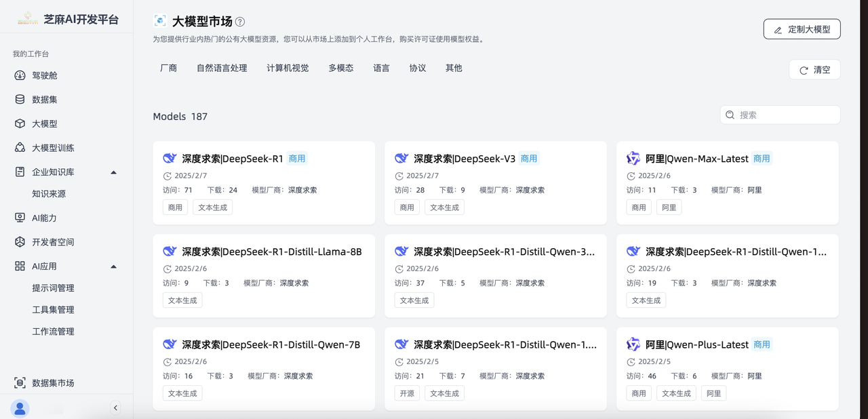Click the 开发者空间 icon
868x419 pixels.
[20, 242]
